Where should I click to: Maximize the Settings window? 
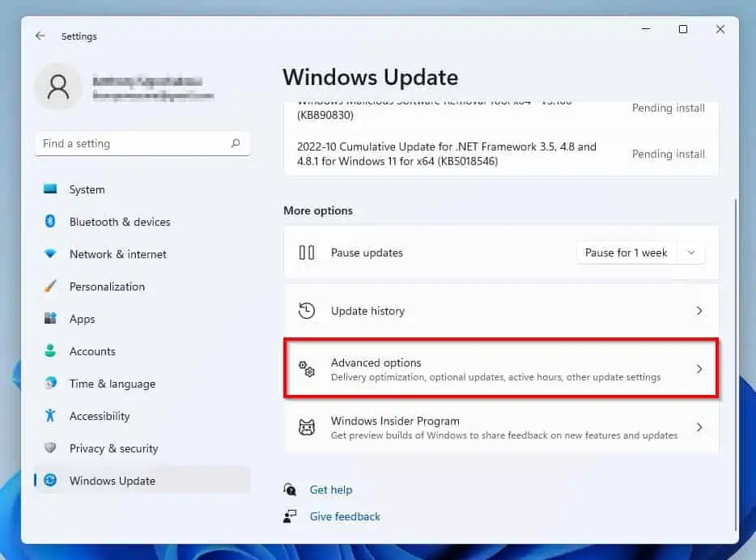[x=683, y=29]
